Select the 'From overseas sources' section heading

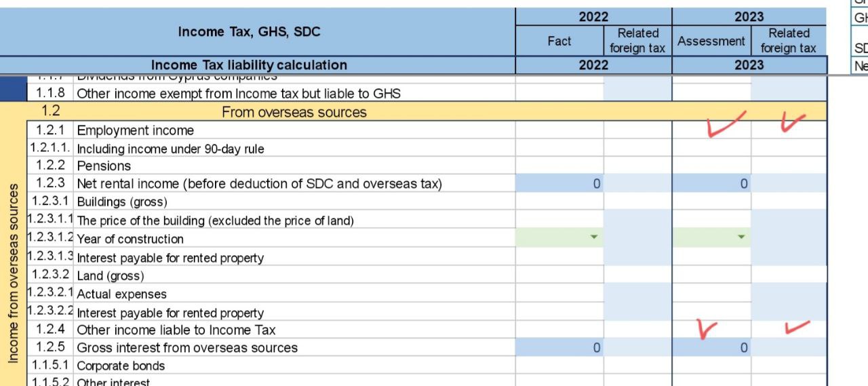[294, 112]
